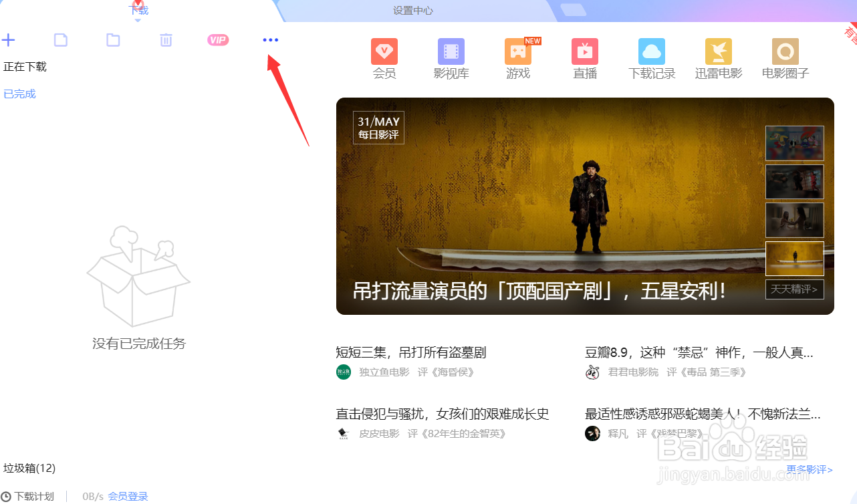
Task: Open the 下载计划 schedule button
Action: click(x=29, y=497)
